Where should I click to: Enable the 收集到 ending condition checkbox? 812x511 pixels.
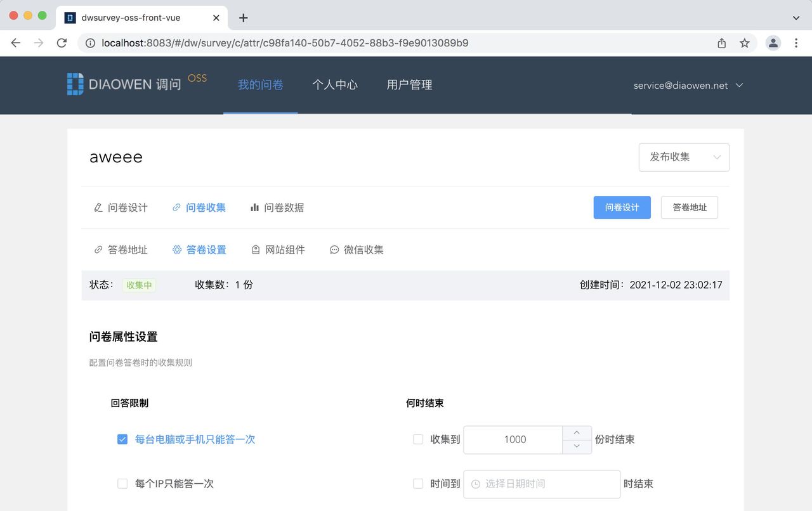click(417, 439)
